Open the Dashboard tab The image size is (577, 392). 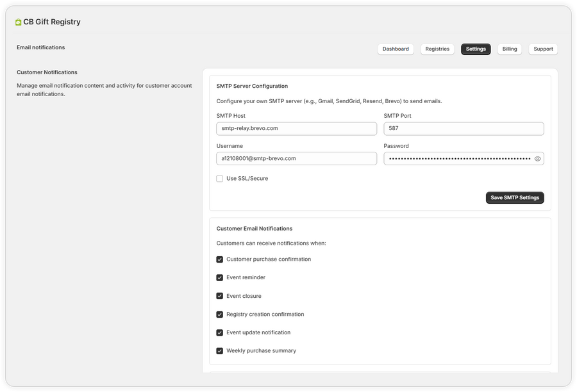396,49
